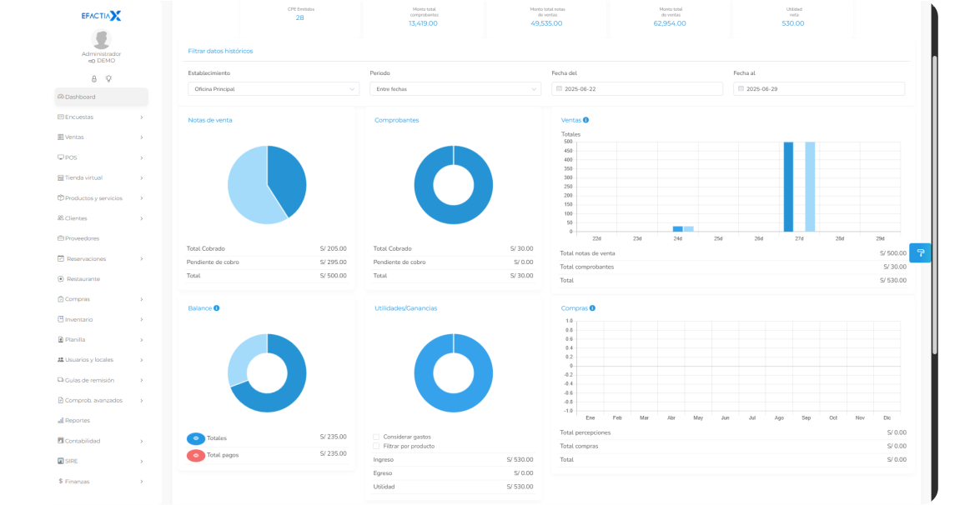Click the Balance card title

coord(200,307)
